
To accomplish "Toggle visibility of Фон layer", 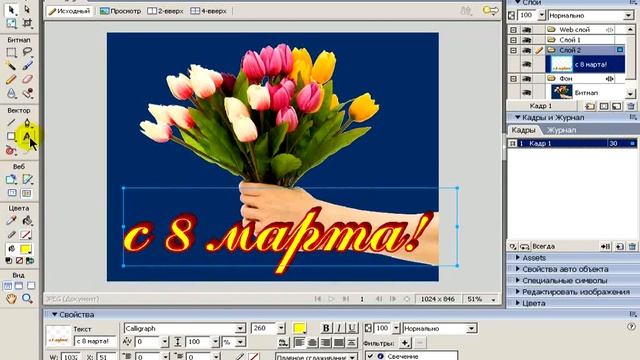I will coord(527,78).
